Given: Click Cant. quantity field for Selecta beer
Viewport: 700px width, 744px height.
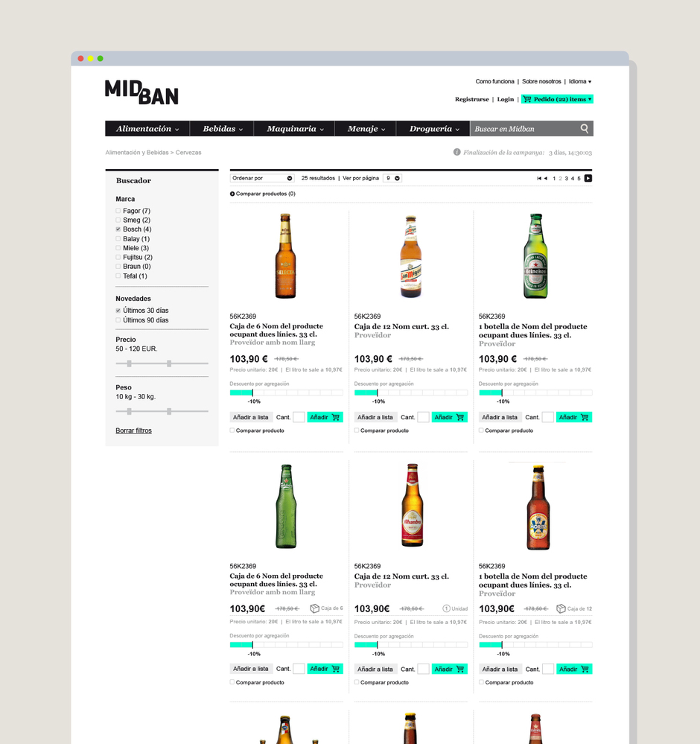Looking at the screenshot, I should click(x=299, y=417).
